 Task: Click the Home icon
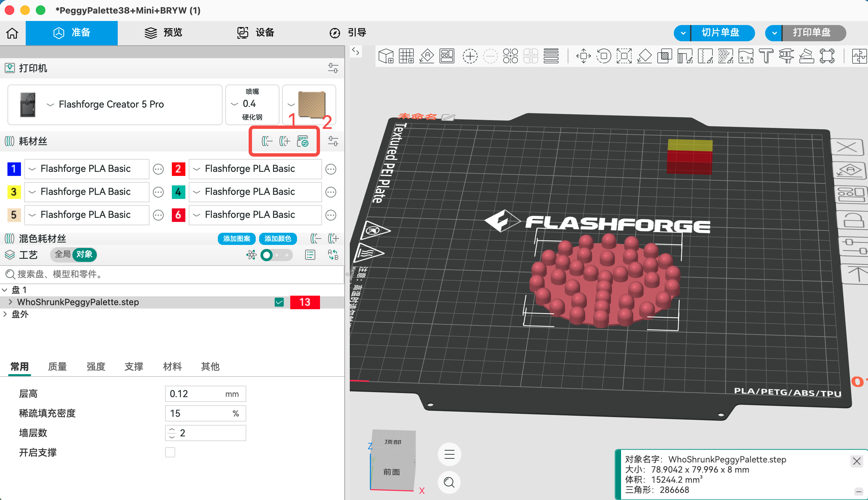13,33
